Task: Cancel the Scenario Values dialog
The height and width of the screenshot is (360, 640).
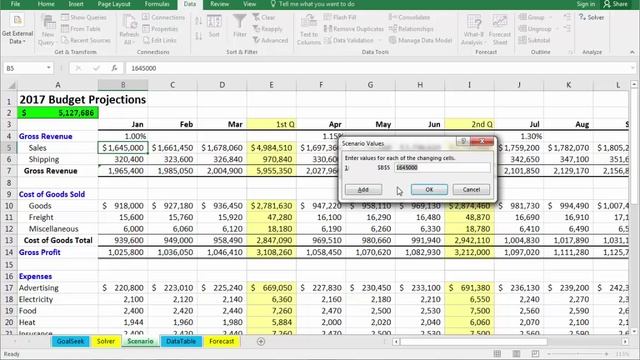Action: [471, 190]
